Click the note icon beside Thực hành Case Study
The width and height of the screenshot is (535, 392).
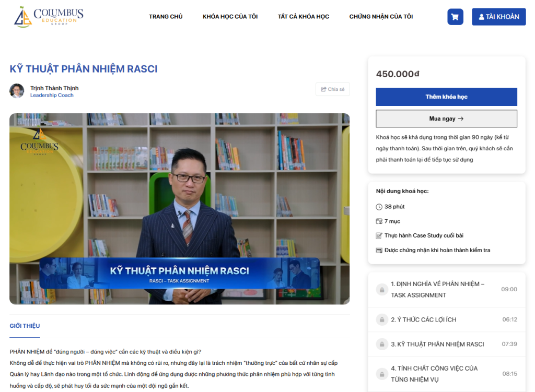(380, 235)
